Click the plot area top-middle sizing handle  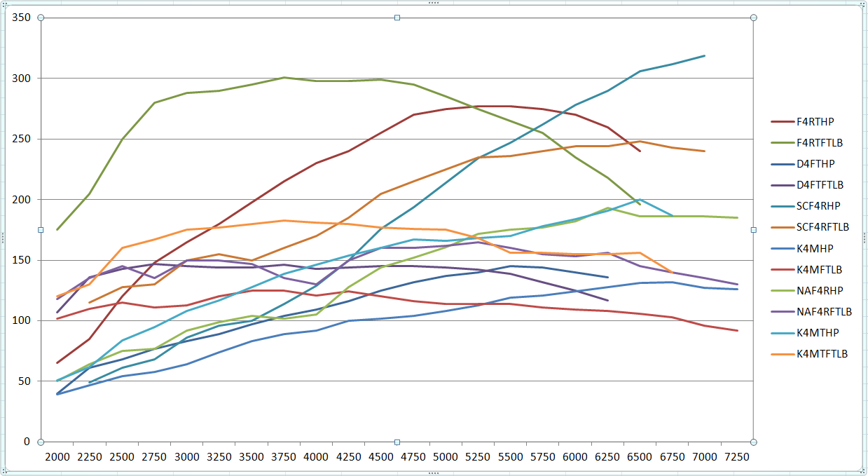[x=397, y=18]
